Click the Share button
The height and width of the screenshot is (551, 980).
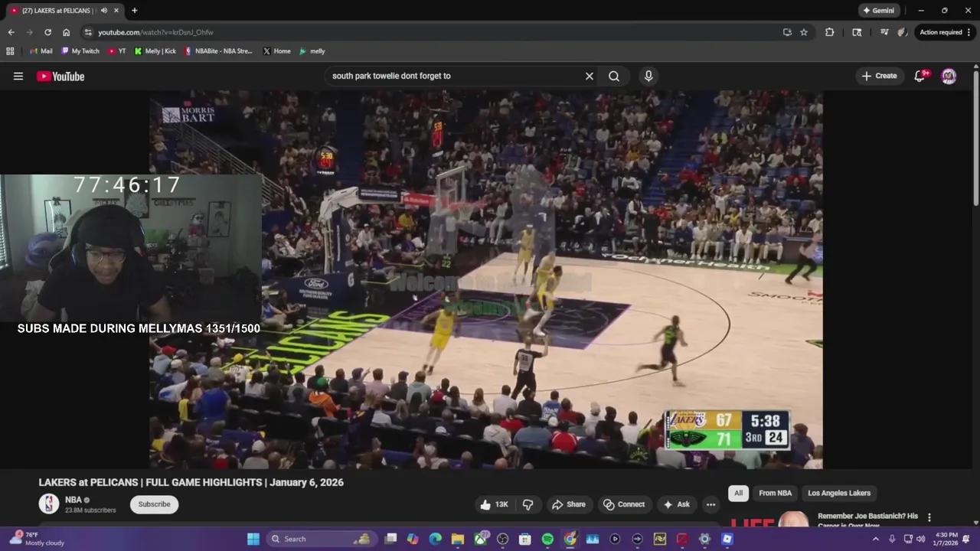click(x=568, y=504)
